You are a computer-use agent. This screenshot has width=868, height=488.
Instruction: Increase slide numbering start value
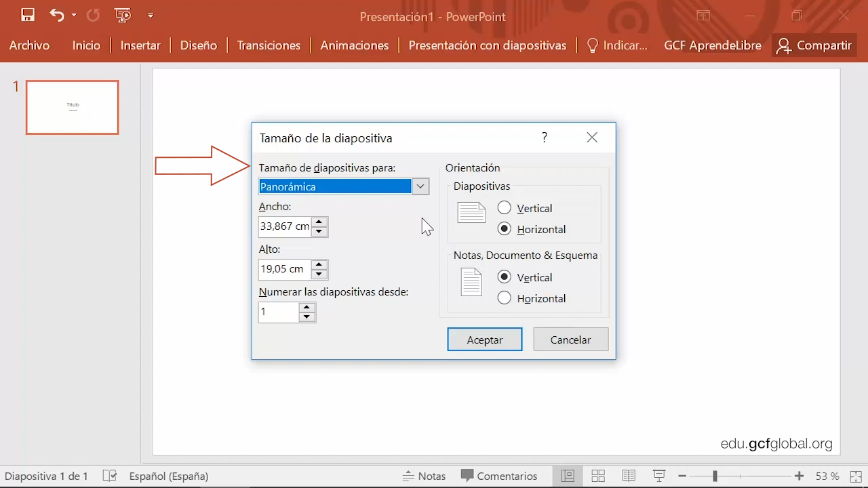(307, 307)
